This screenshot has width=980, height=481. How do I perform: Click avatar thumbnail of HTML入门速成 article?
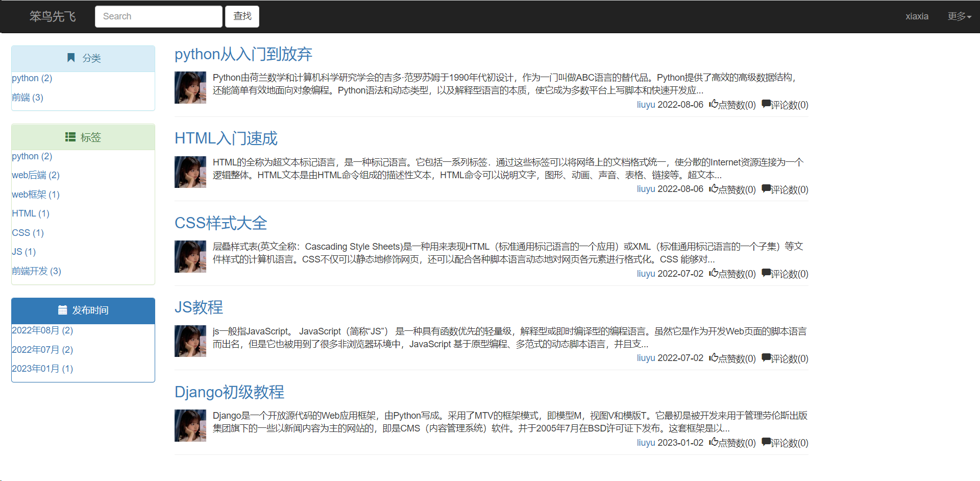[190, 172]
